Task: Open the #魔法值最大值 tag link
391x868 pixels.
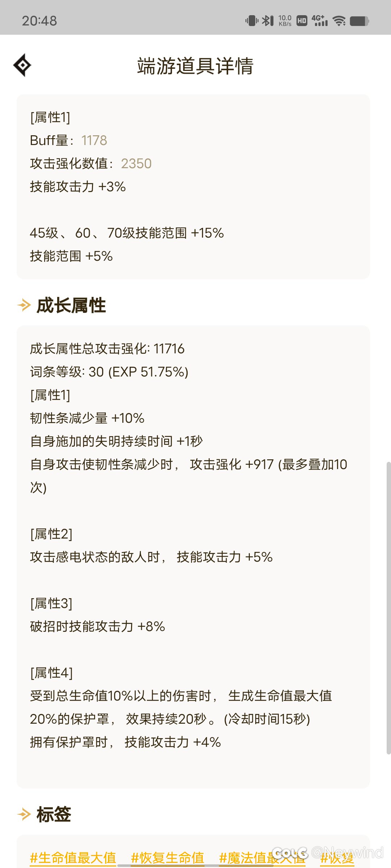Action: pos(262,858)
